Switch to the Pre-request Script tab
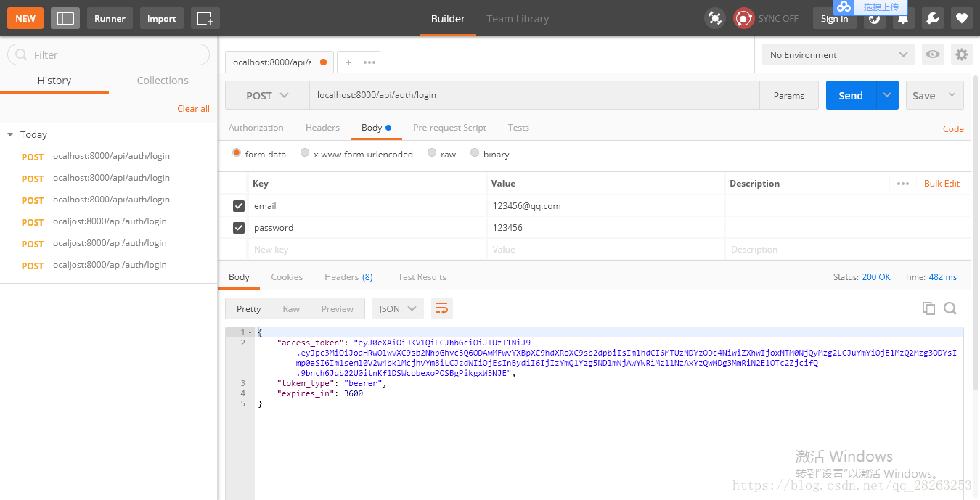This screenshot has height=500, width=980. click(x=449, y=128)
